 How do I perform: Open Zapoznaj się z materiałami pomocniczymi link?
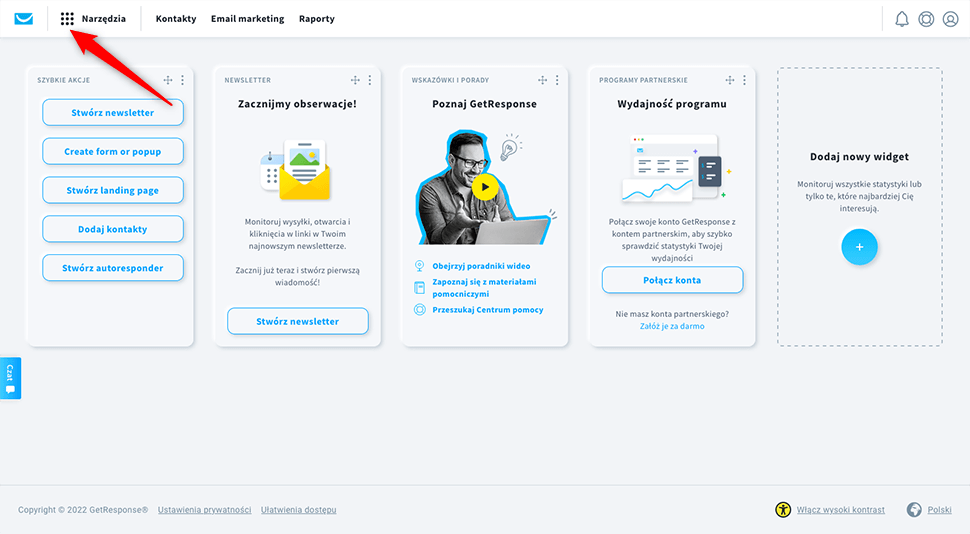pos(484,288)
